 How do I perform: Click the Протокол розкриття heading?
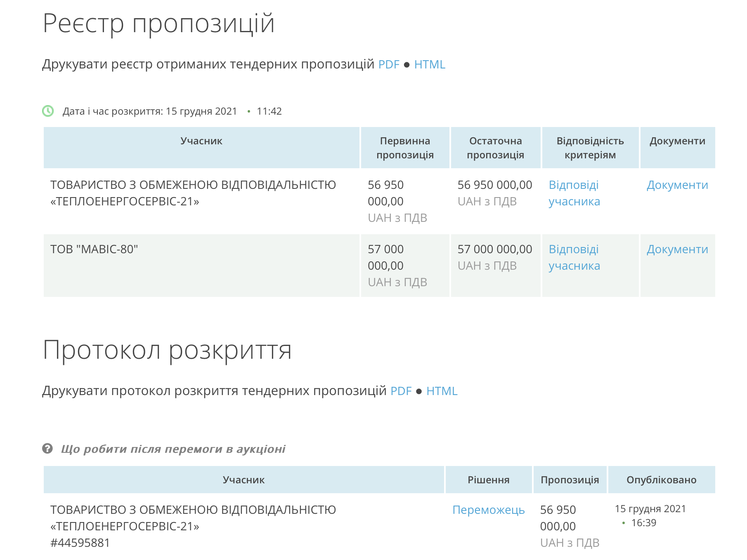coord(167,351)
